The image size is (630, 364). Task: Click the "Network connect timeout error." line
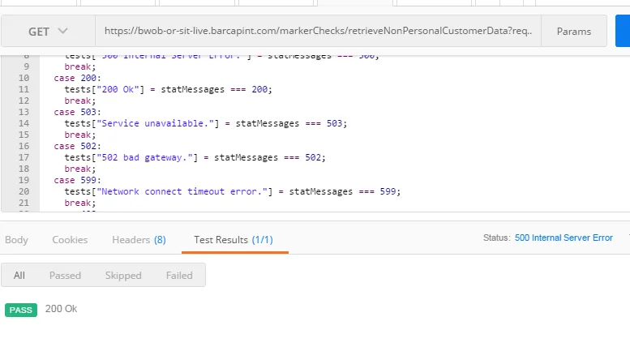[233, 191]
